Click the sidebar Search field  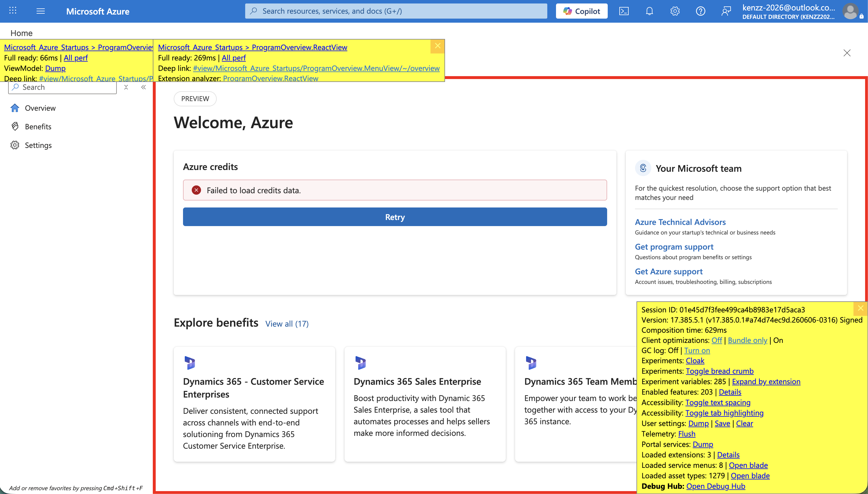[62, 87]
